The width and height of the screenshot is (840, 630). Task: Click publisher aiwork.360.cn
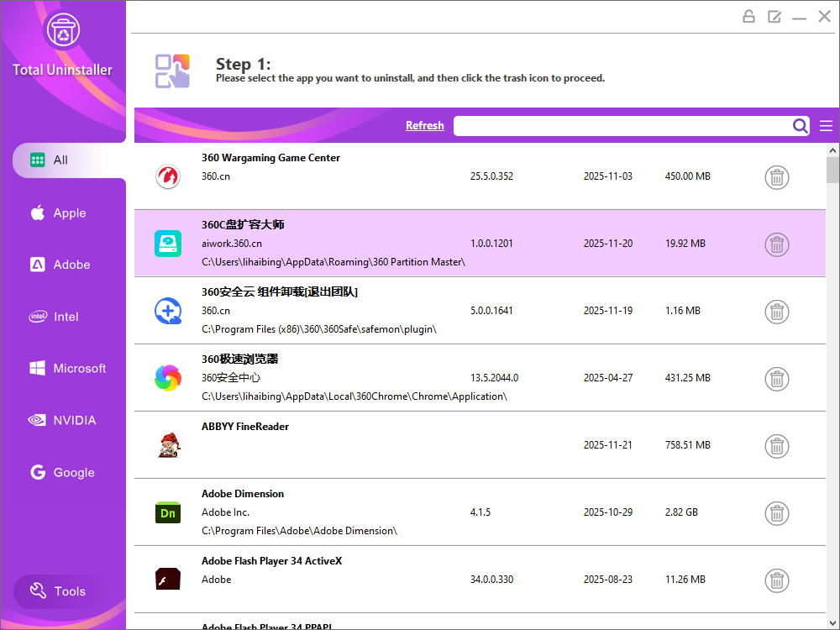[232, 244]
